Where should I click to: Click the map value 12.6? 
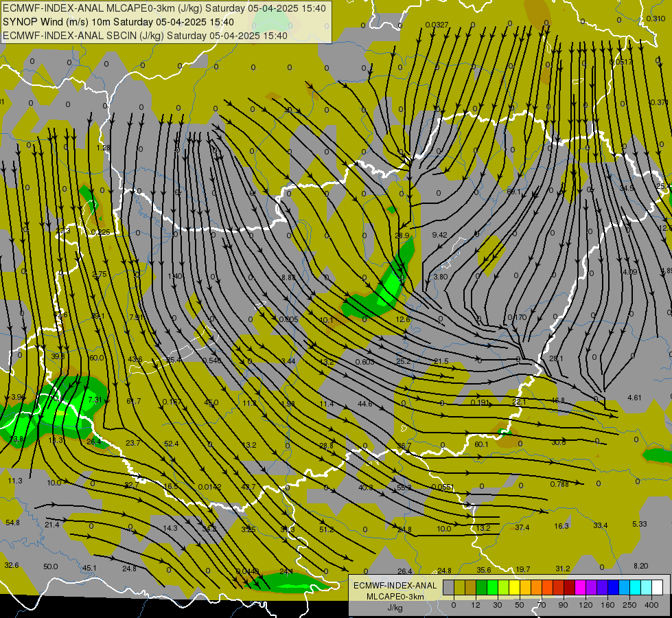coord(403,319)
